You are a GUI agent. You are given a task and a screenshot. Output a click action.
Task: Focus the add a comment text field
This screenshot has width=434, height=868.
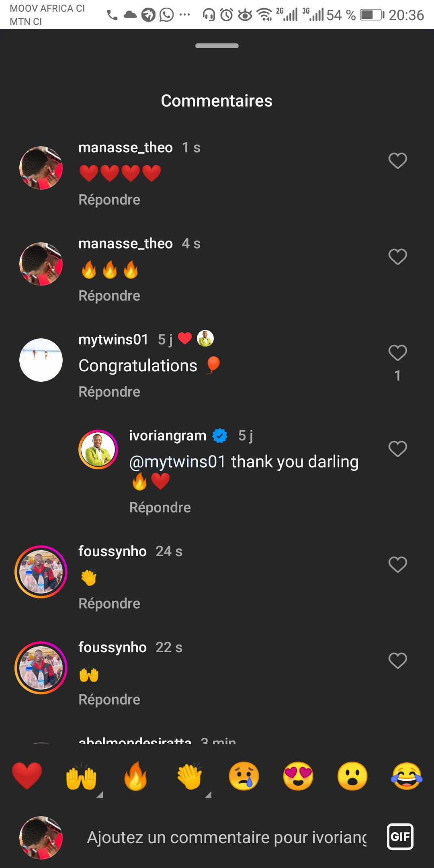(x=227, y=838)
